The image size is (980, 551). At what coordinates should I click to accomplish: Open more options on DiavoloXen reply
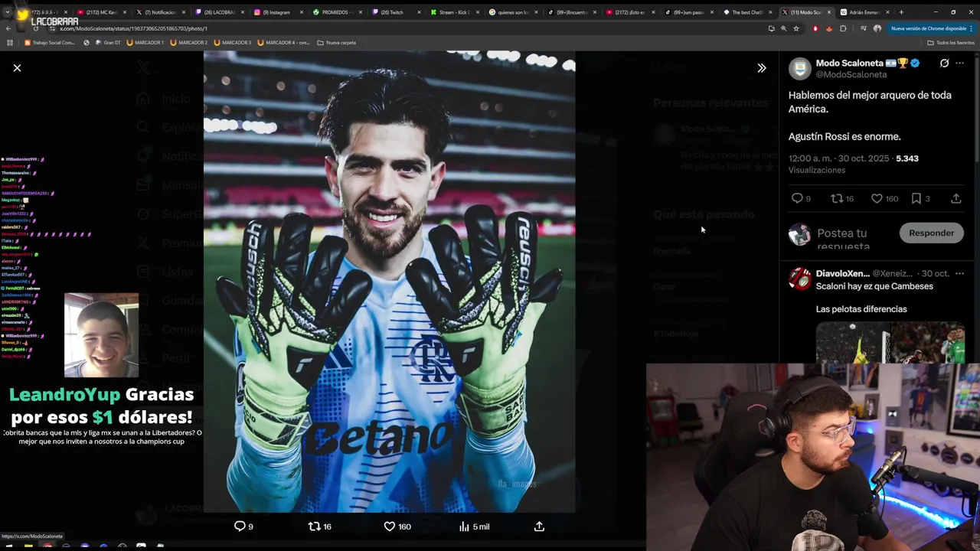tap(960, 273)
